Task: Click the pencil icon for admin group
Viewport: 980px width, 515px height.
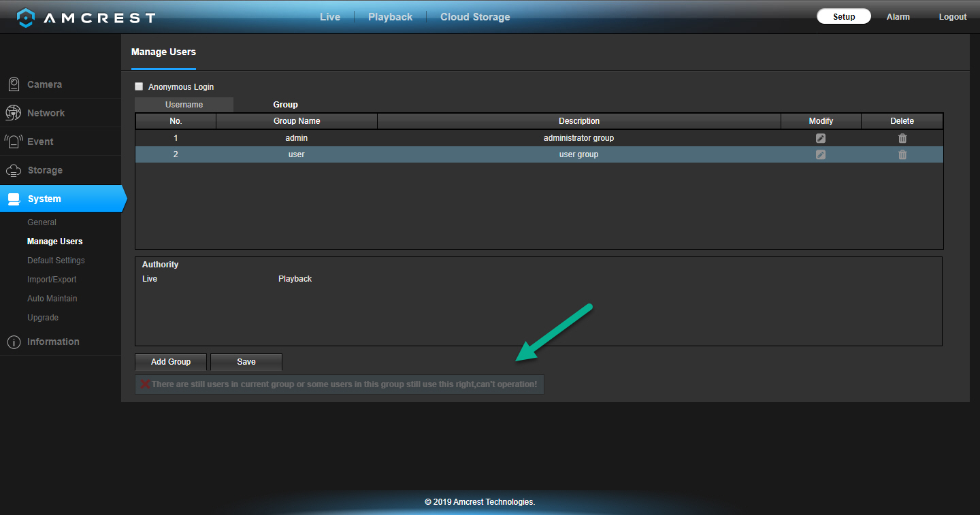Action: (821, 138)
